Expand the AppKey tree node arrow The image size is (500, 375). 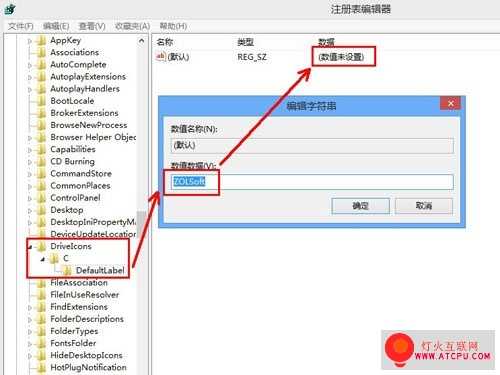(x=30, y=41)
